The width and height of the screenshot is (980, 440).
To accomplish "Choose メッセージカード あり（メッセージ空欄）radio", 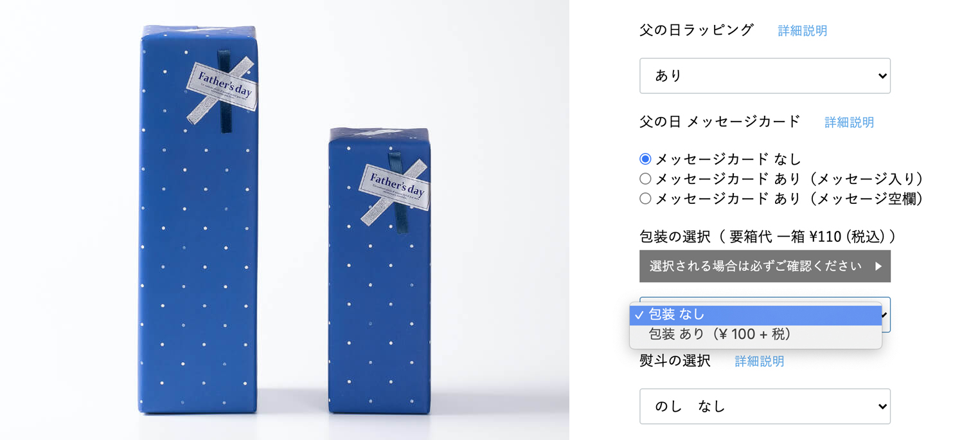I will 645,199.
